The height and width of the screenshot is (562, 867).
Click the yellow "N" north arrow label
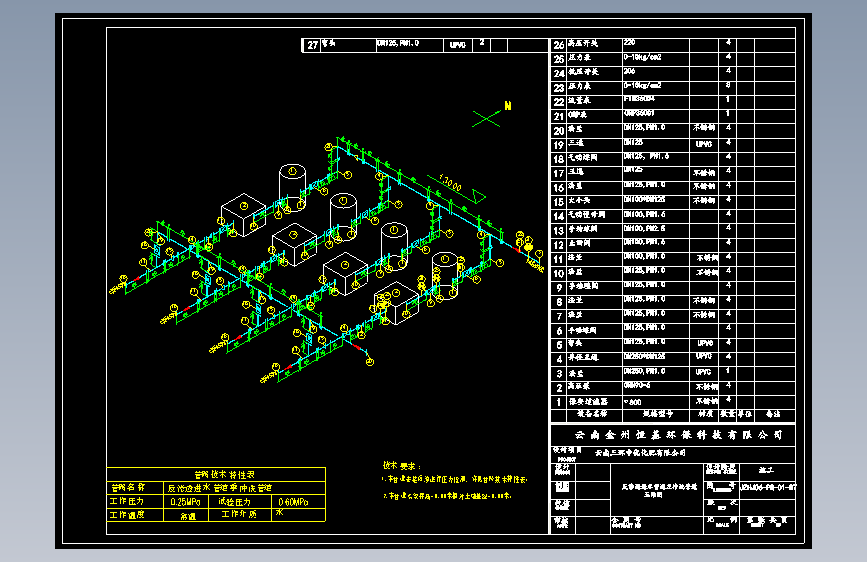tap(508, 106)
